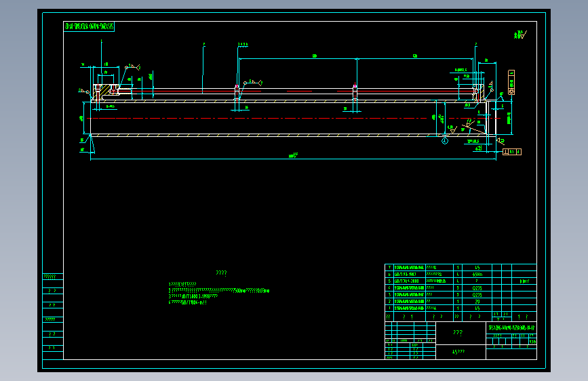Click the balloon leader labeled 3 4 5 6

tap(243, 44)
